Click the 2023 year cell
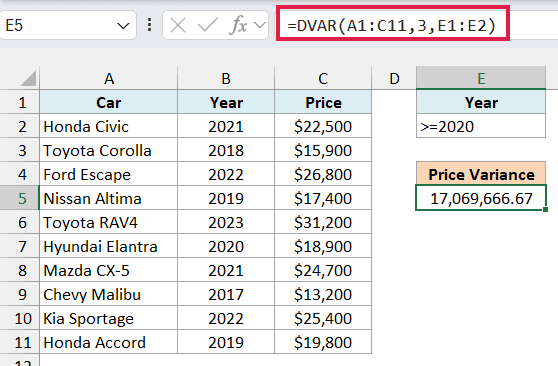This screenshot has width=558, height=366. pos(226,222)
